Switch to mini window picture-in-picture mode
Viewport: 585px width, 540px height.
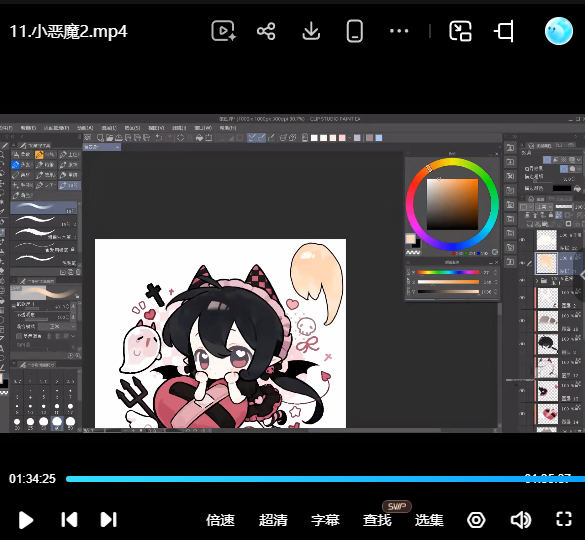coord(460,31)
